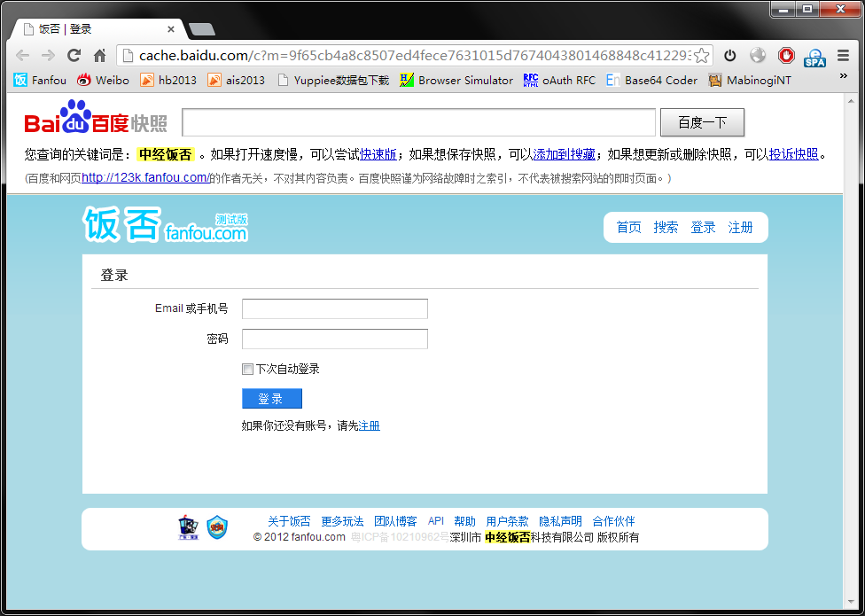This screenshot has height=616, width=865.
Task: Click the blue shield badge in footer
Action: pyautogui.click(x=217, y=527)
